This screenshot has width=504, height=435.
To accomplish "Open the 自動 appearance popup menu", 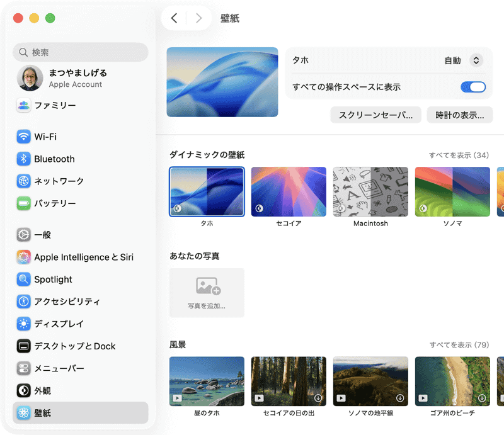I will 476,60.
